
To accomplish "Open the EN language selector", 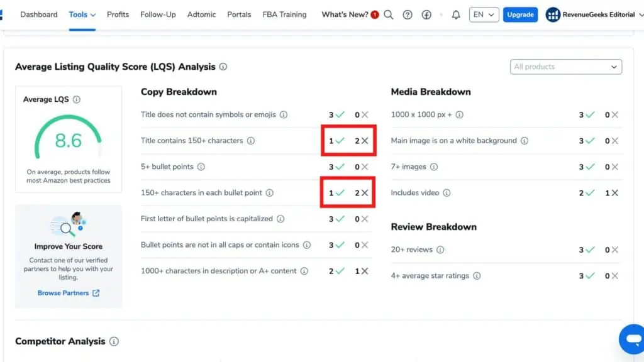I will pyautogui.click(x=484, y=14).
